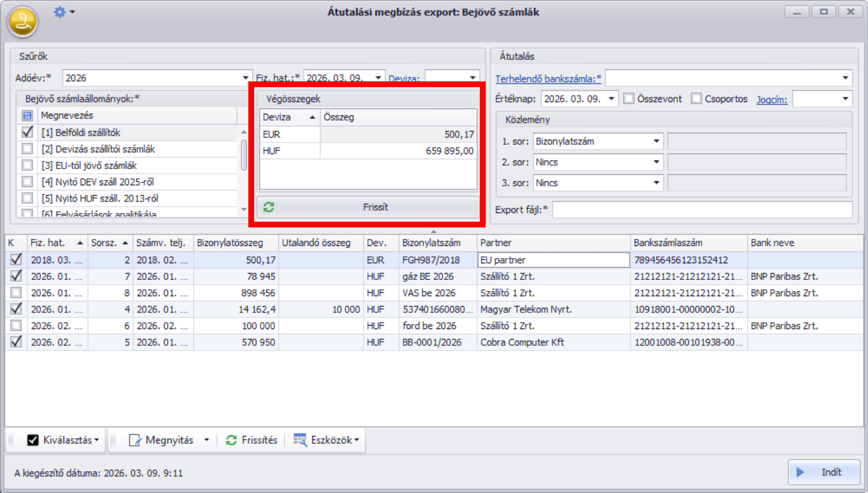Image resolution: width=868 pixels, height=493 pixels.
Task: Click the Frissítés toolbar refresh icon
Action: 231,440
